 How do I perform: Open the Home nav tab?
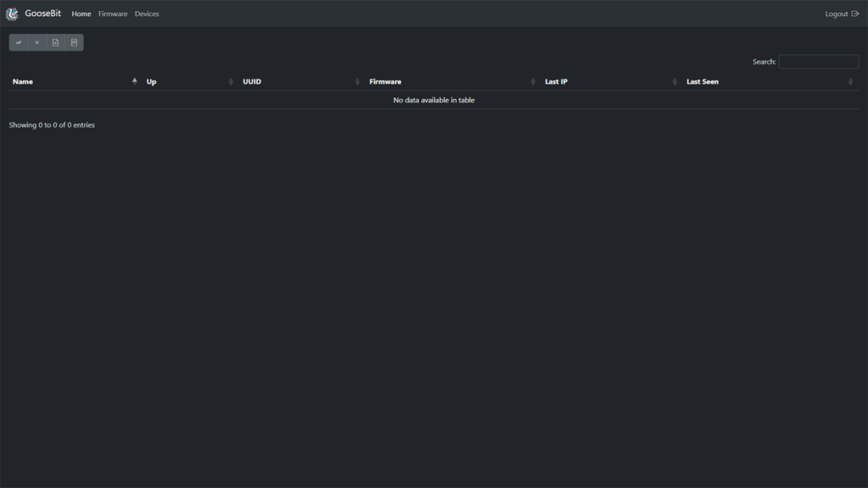tap(81, 14)
